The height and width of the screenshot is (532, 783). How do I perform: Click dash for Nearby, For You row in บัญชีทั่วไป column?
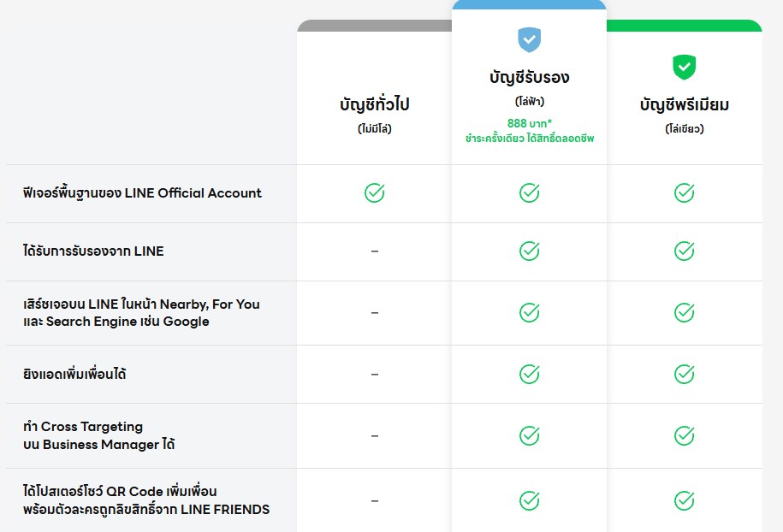click(x=375, y=313)
